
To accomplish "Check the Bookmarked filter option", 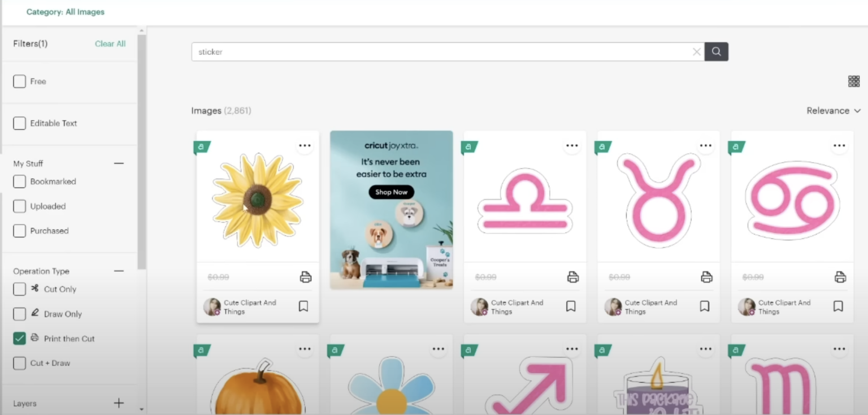I will point(20,181).
